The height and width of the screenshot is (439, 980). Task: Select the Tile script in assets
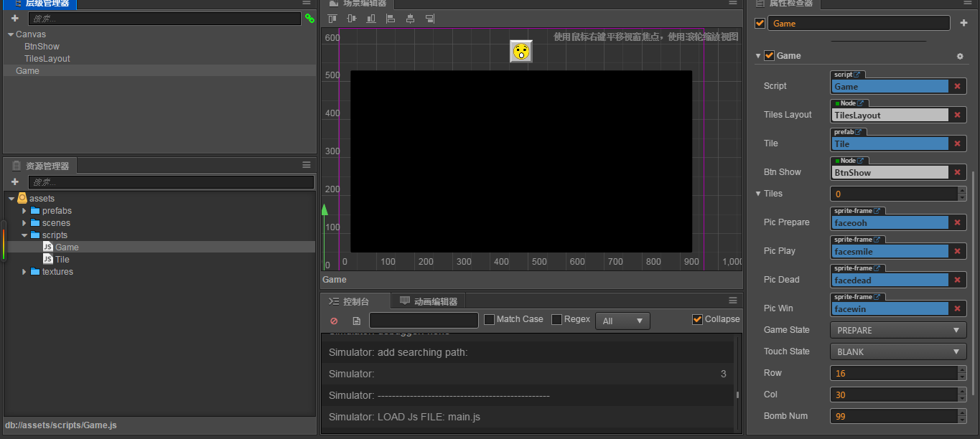pyautogui.click(x=62, y=260)
